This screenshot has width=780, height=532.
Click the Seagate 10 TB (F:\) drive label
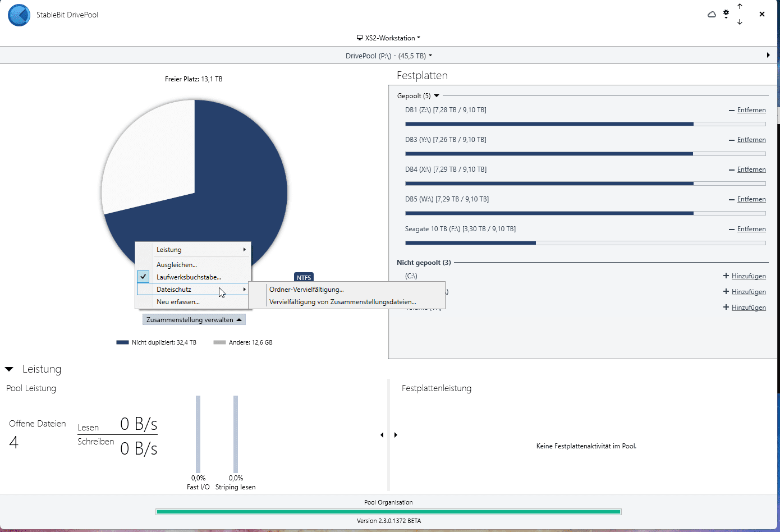click(460, 229)
